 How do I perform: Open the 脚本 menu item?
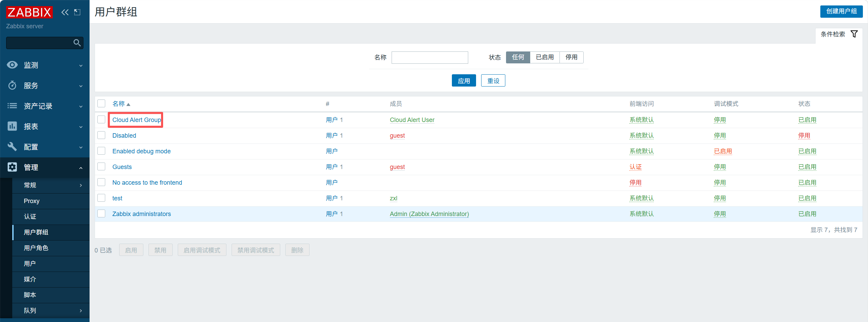pos(51,295)
